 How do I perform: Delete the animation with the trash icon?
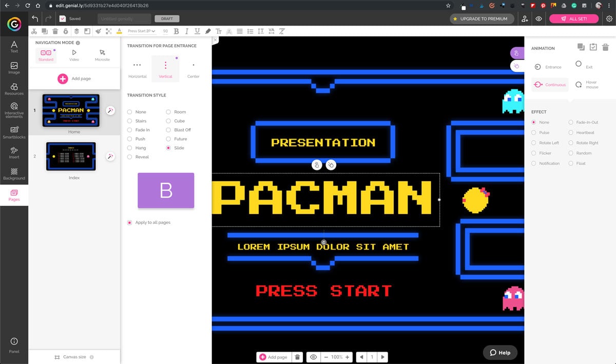tap(606, 47)
